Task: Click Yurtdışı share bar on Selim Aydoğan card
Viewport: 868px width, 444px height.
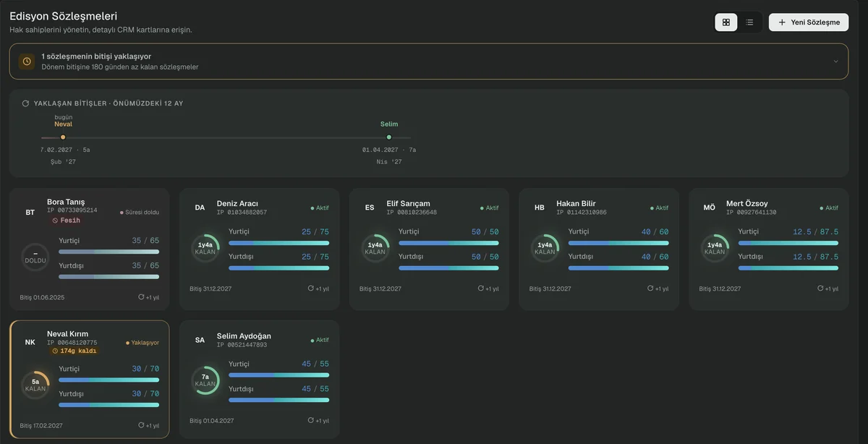Action: (x=278, y=401)
